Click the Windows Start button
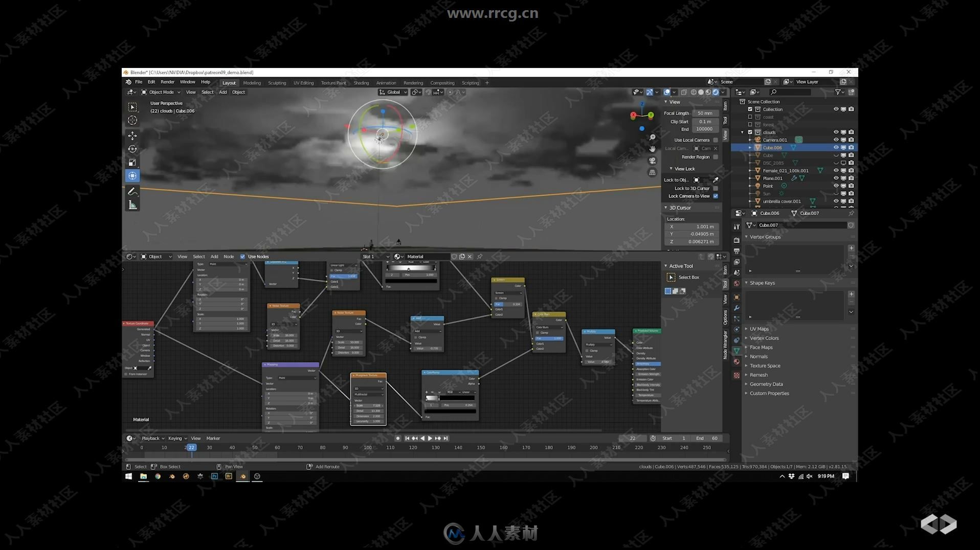Image resolution: width=980 pixels, height=550 pixels. [128, 476]
